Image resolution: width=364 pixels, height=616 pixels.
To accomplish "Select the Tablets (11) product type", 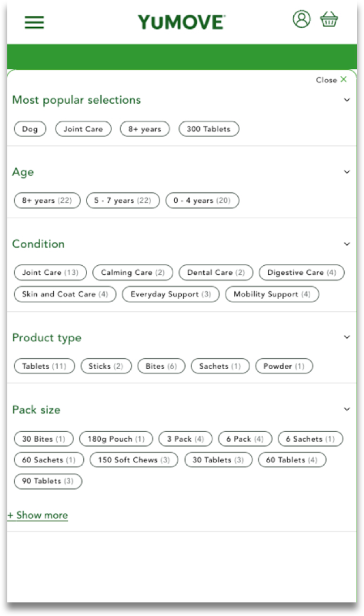I will tap(44, 366).
